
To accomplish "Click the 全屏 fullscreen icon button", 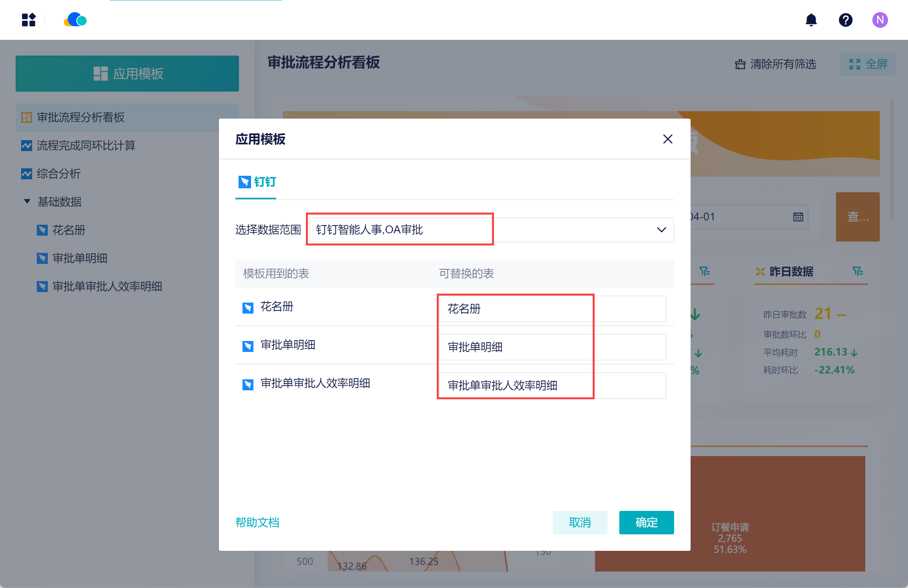I will click(868, 64).
